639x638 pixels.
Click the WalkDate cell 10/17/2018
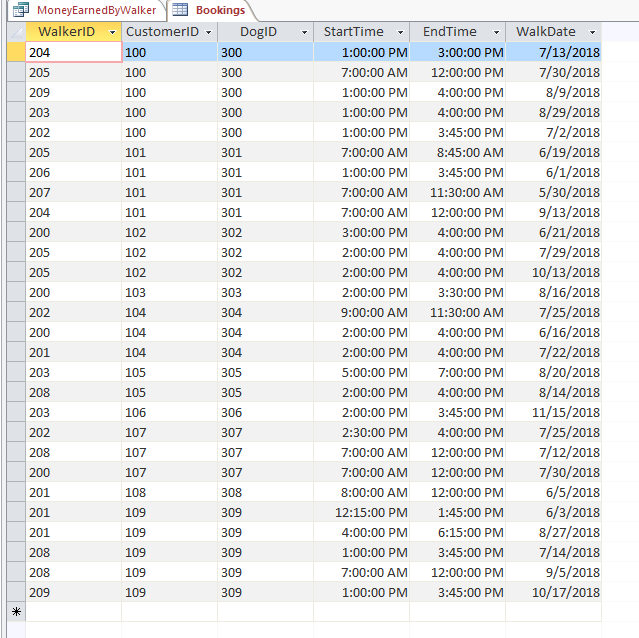tap(553, 592)
